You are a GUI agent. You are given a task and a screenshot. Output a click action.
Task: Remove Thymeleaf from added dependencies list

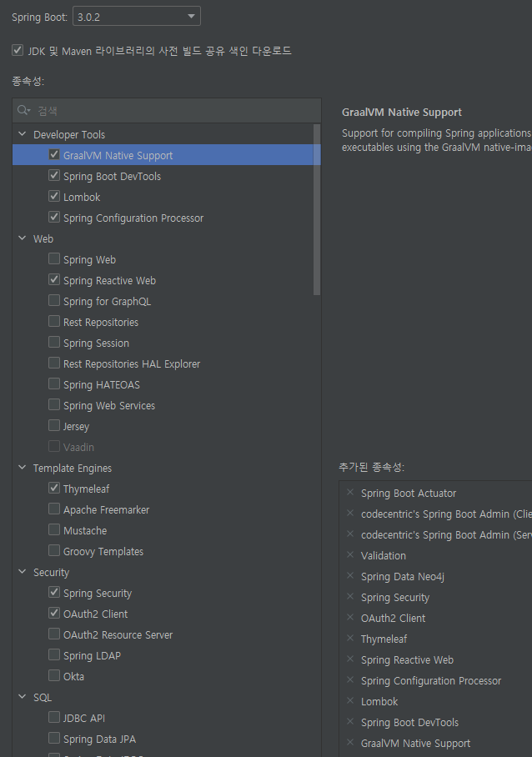pyautogui.click(x=350, y=639)
